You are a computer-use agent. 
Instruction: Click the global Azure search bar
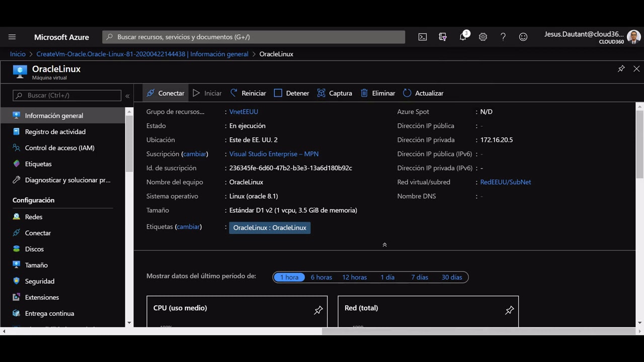[x=254, y=37]
